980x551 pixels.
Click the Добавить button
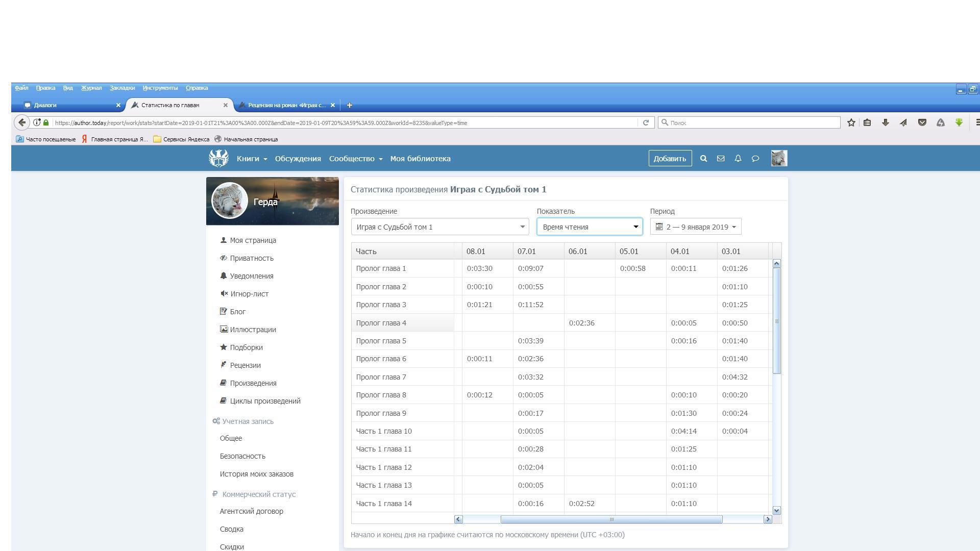(x=670, y=159)
